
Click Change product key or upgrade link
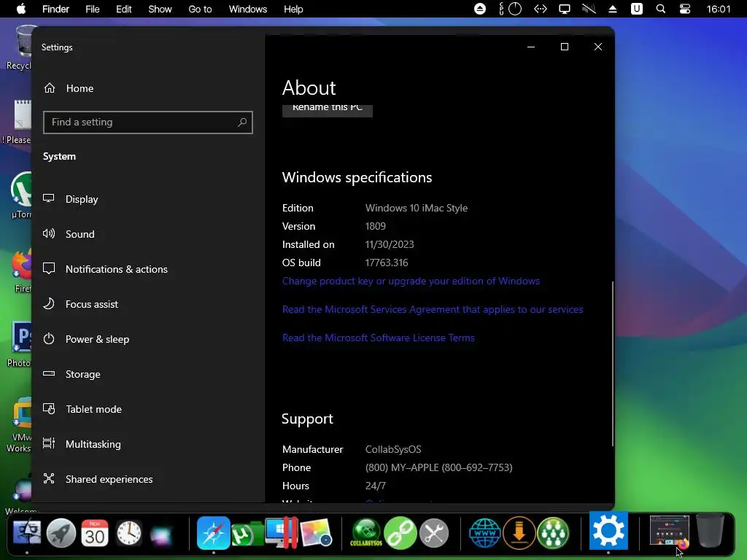411,281
